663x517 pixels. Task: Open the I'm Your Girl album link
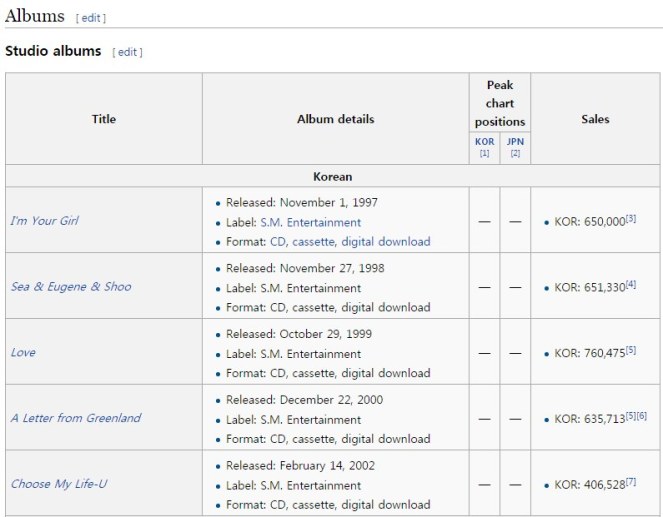(44, 221)
